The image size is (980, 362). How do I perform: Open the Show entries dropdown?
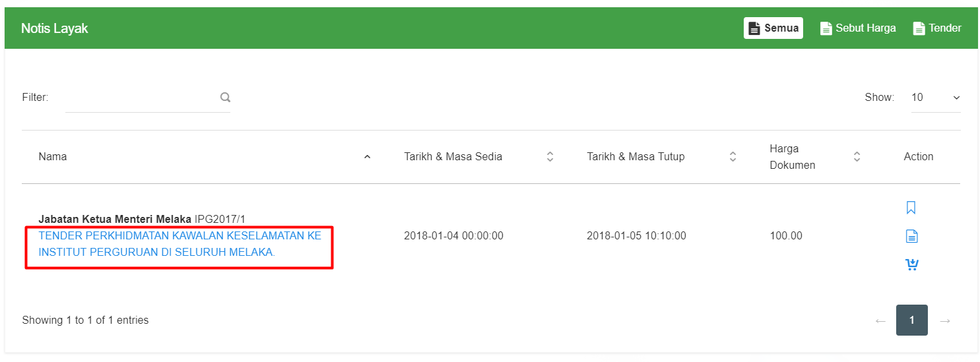[x=936, y=98]
